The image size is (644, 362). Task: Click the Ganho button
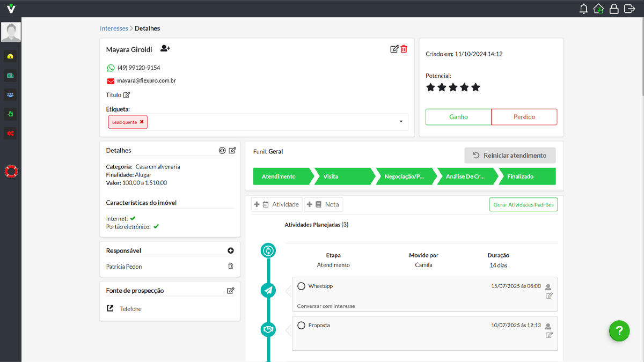tap(458, 116)
